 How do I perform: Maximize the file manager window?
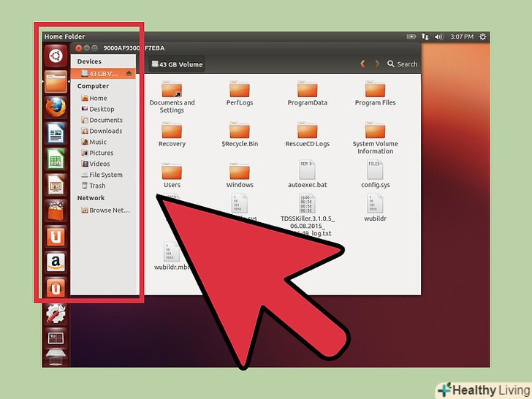point(95,48)
